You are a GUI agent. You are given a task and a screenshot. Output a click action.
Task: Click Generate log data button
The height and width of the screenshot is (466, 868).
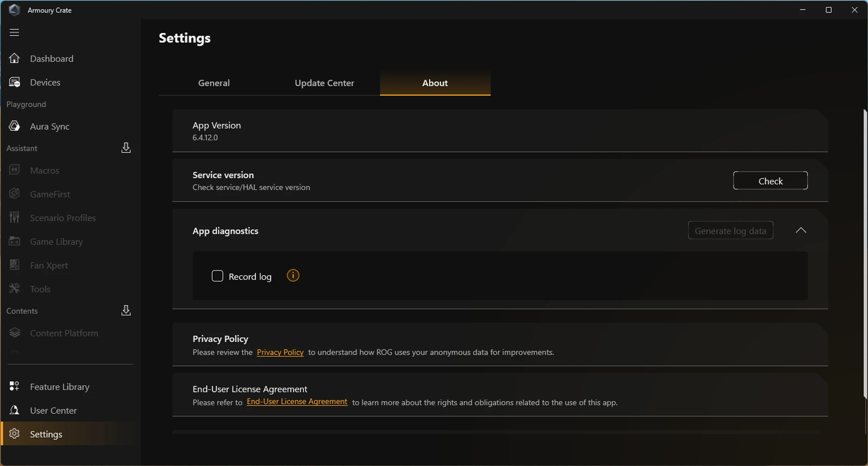[x=731, y=231]
